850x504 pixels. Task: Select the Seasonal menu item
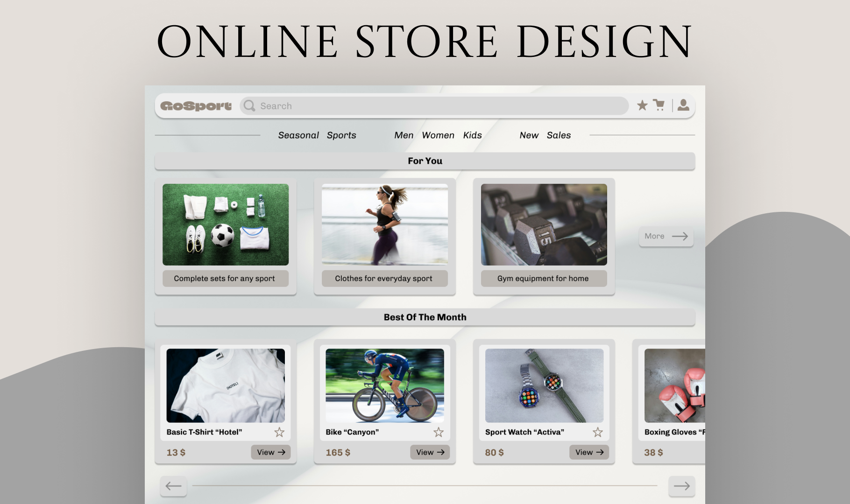[x=298, y=135]
